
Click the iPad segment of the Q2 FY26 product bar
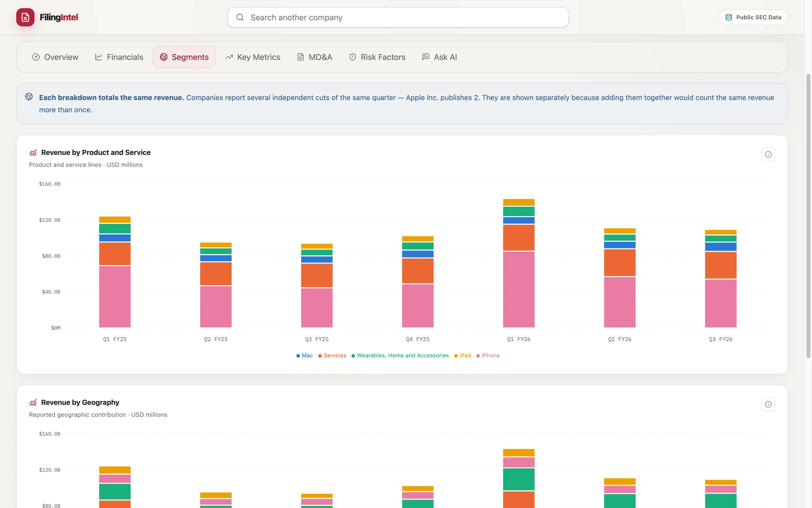[x=620, y=231]
